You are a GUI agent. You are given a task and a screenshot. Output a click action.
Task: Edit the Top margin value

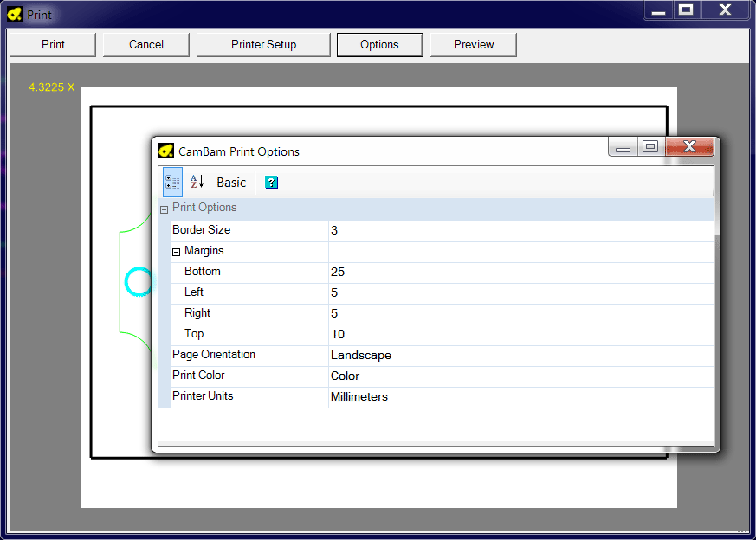pyautogui.click(x=520, y=335)
